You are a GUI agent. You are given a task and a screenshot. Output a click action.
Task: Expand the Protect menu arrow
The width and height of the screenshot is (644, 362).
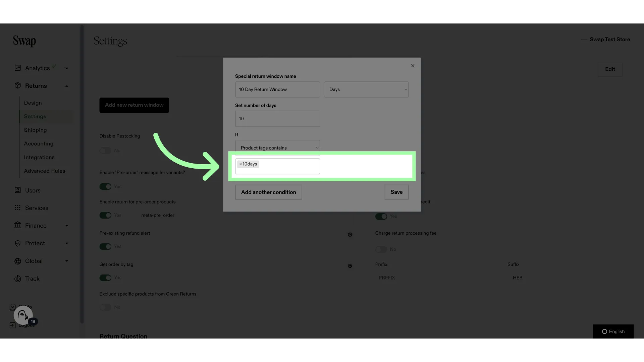[67, 243]
